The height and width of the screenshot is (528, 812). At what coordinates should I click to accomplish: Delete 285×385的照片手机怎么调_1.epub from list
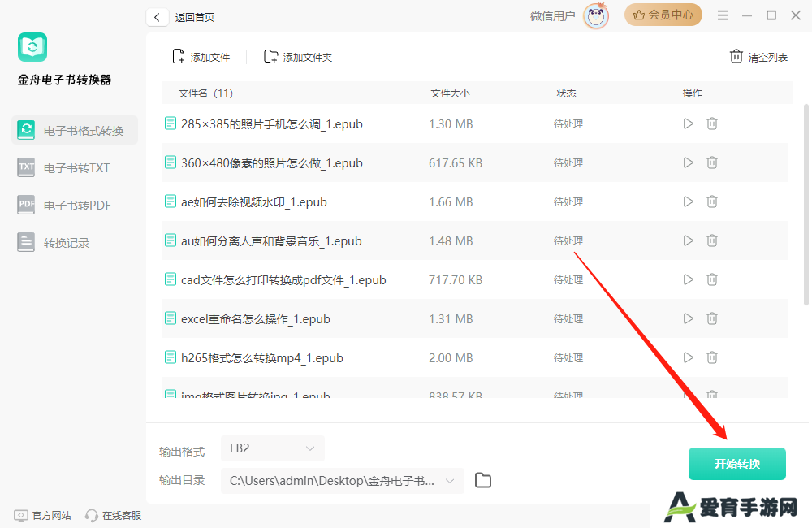[712, 123]
